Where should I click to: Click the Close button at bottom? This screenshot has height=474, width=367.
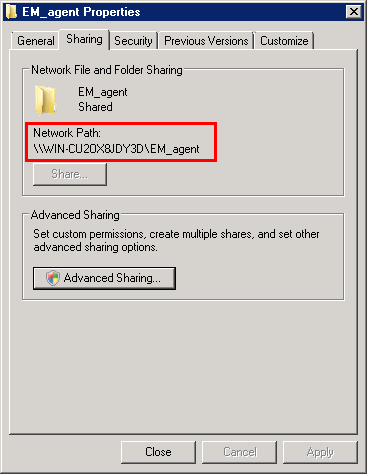pyautogui.click(x=158, y=452)
